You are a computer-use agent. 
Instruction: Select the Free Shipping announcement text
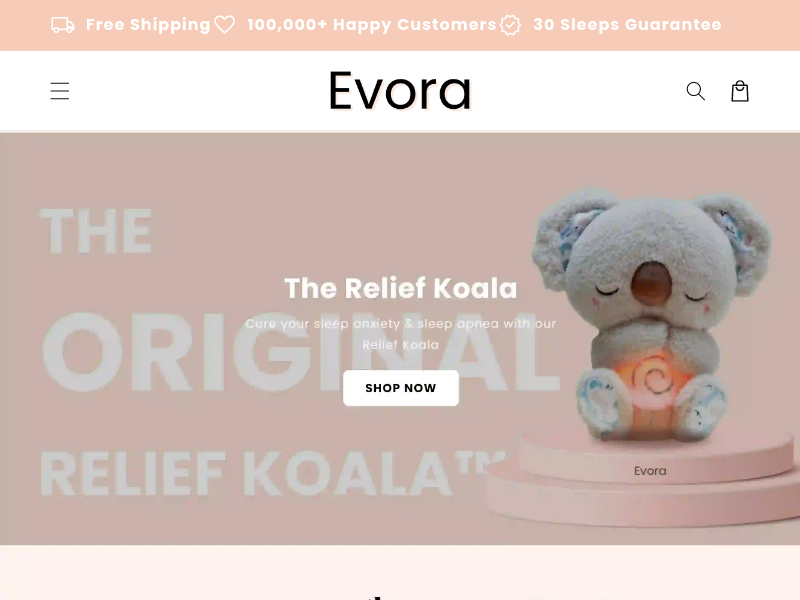click(x=148, y=24)
